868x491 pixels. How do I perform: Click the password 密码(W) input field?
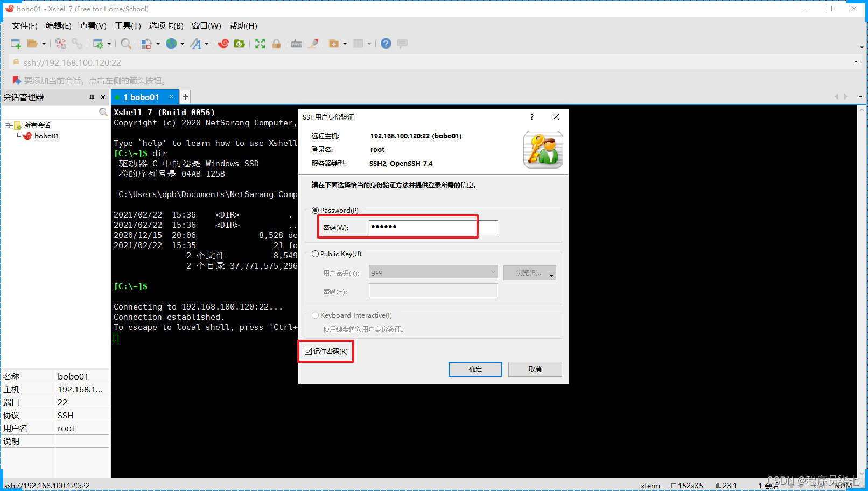pyautogui.click(x=433, y=227)
